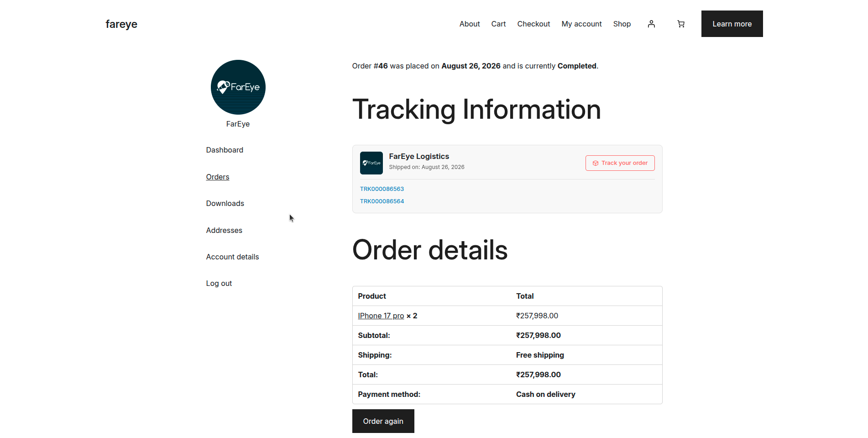Open the shopping cart icon in header
The height and width of the screenshot is (438, 868).
[x=681, y=24]
